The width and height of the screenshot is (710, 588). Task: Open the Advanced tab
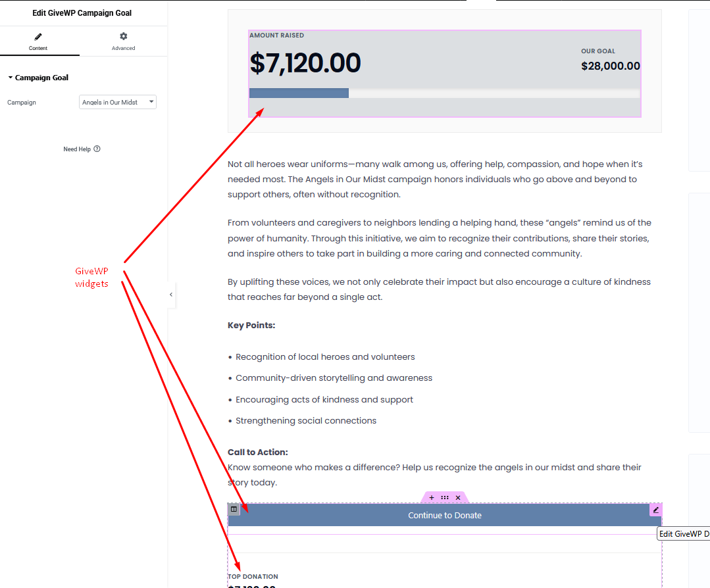pyautogui.click(x=123, y=41)
